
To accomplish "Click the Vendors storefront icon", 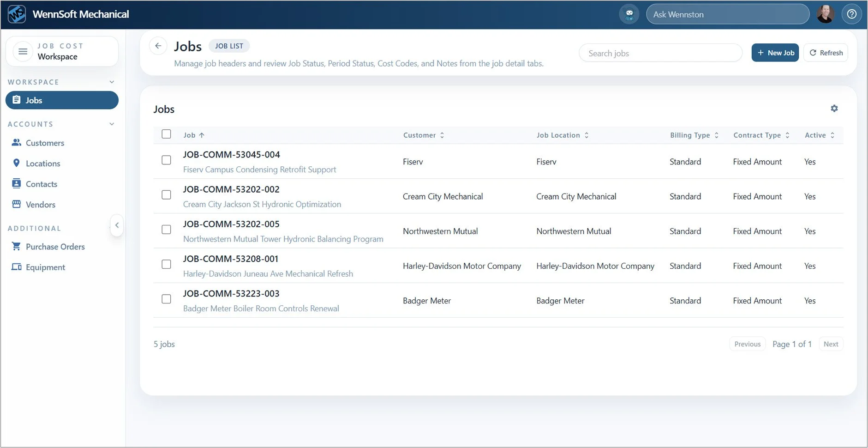I will (17, 204).
